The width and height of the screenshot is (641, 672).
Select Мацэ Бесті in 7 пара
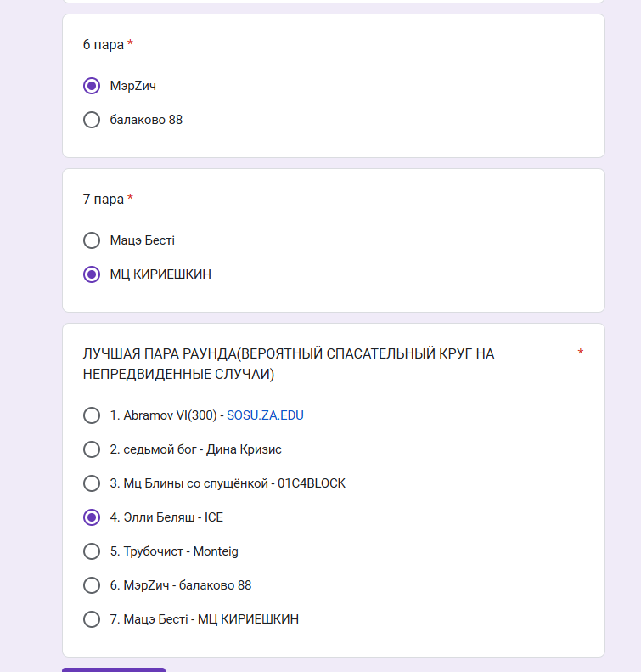pos(92,240)
